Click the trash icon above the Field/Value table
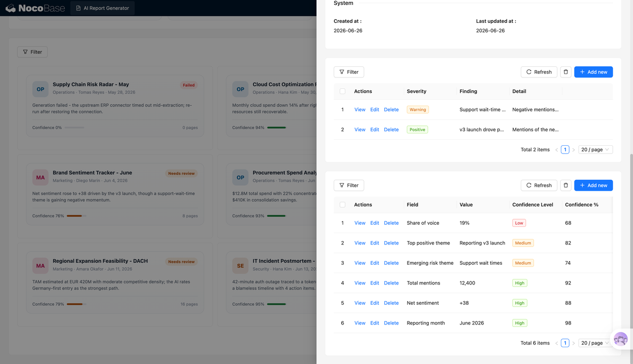Viewport: 633px width, 364px height. pyautogui.click(x=566, y=185)
